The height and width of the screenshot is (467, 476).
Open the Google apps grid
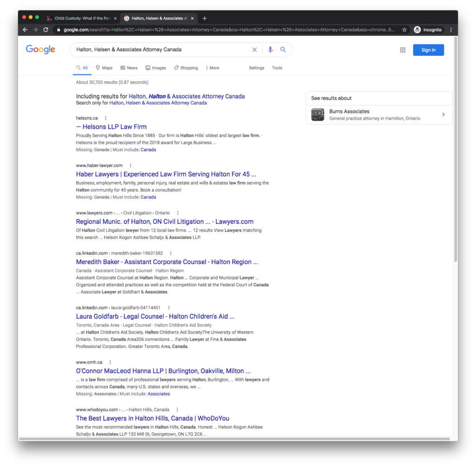[x=403, y=50]
